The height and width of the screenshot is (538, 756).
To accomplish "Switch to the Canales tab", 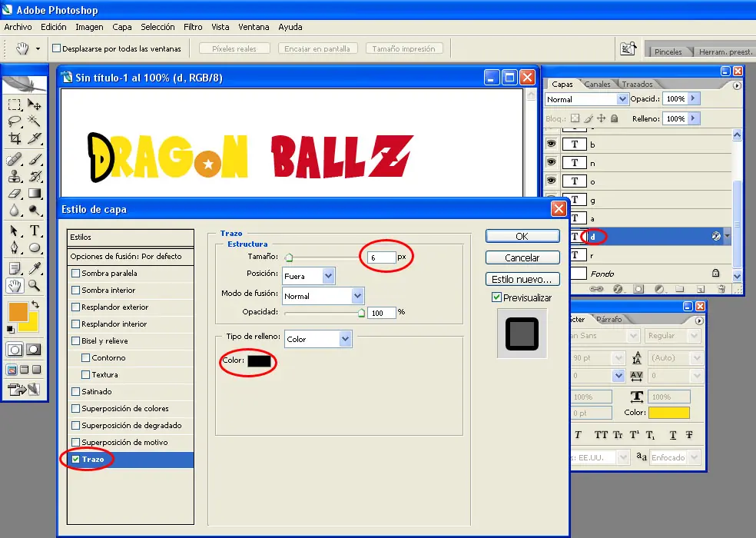I will (x=598, y=85).
